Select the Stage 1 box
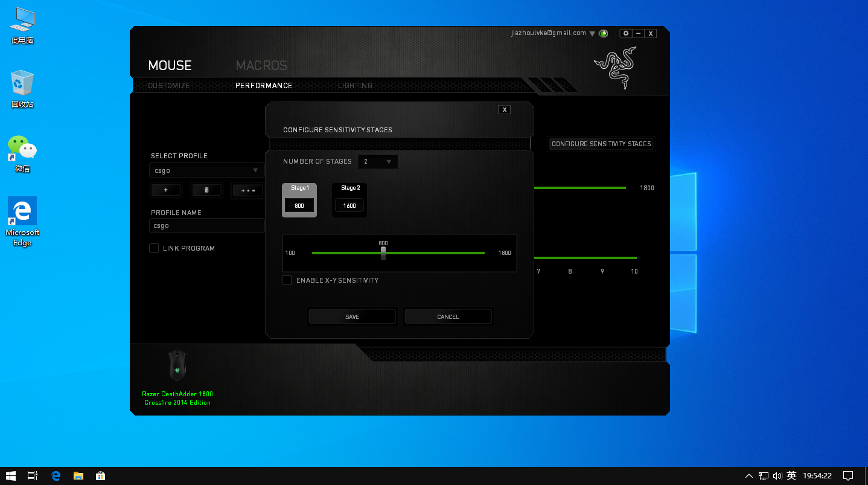868x485 pixels. pyautogui.click(x=299, y=200)
